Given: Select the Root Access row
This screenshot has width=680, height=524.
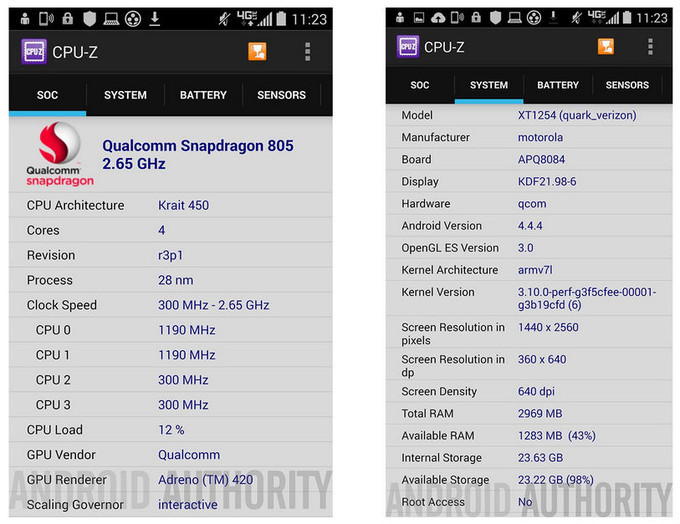Looking at the screenshot, I should pos(527,503).
